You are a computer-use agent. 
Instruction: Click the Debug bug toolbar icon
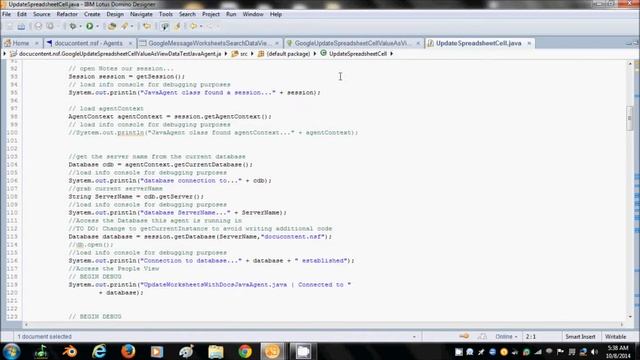(x=73, y=27)
